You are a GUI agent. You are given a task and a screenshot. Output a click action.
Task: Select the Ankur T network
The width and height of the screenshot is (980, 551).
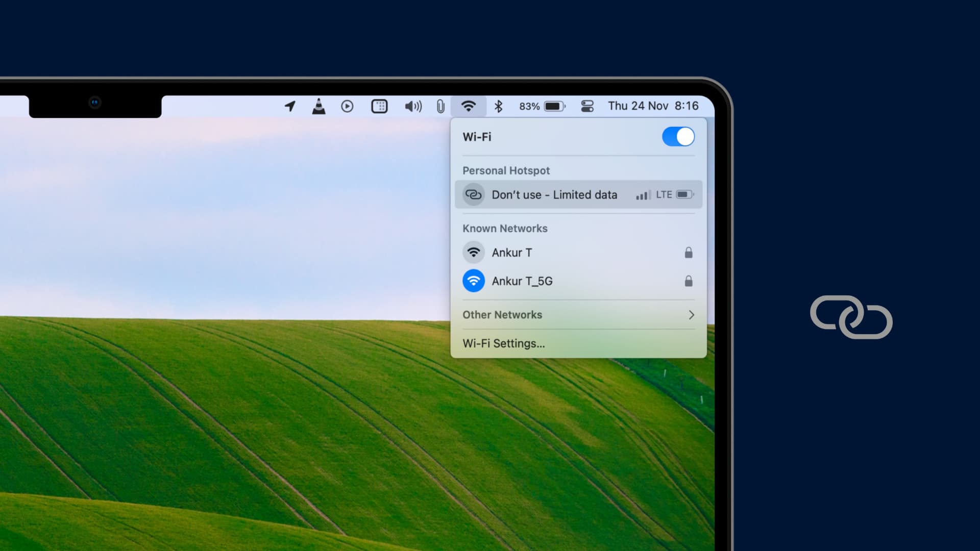click(x=512, y=253)
